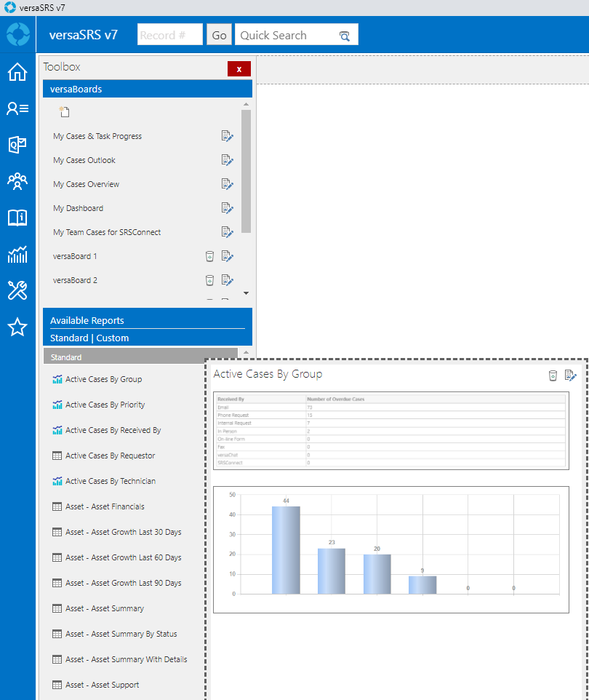Edit the My Cases Overview board

pos(227,184)
